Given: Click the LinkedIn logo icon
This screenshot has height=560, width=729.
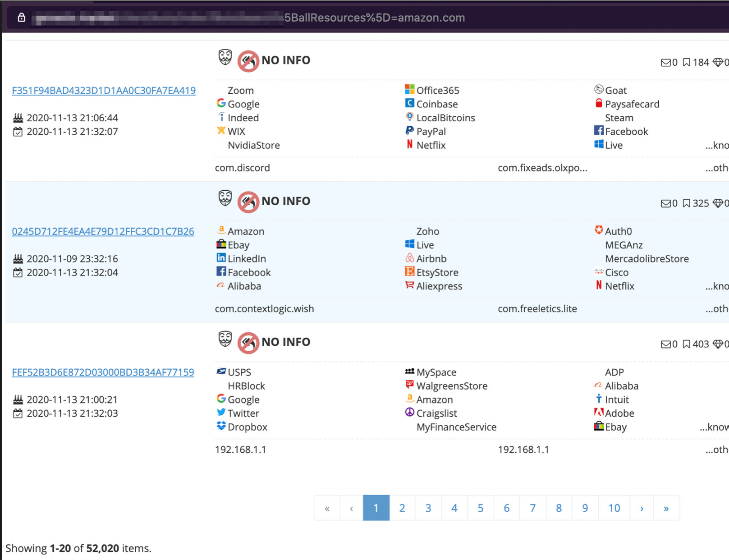Looking at the screenshot, I should (x=221, y=258).
